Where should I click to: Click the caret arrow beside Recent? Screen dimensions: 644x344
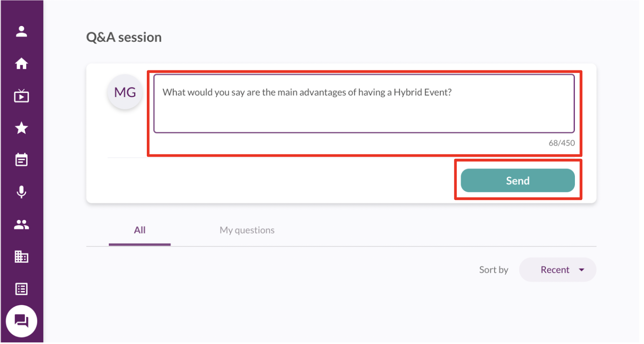[582, 270]
